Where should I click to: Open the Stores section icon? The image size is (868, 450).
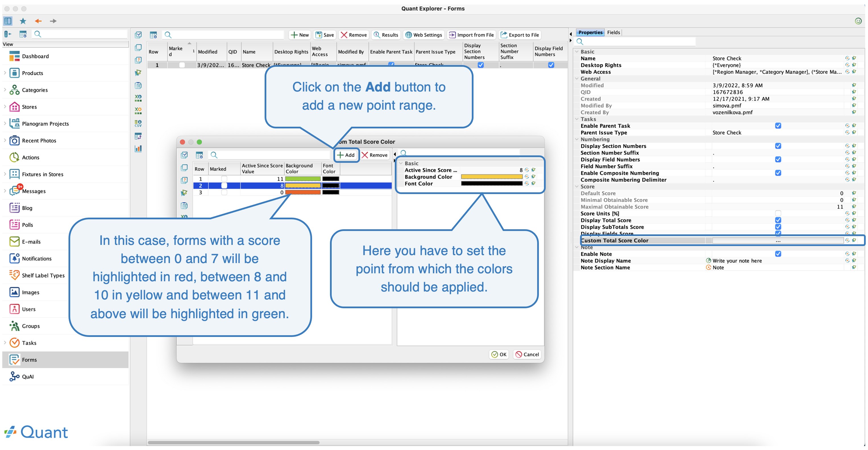point(14,107)
